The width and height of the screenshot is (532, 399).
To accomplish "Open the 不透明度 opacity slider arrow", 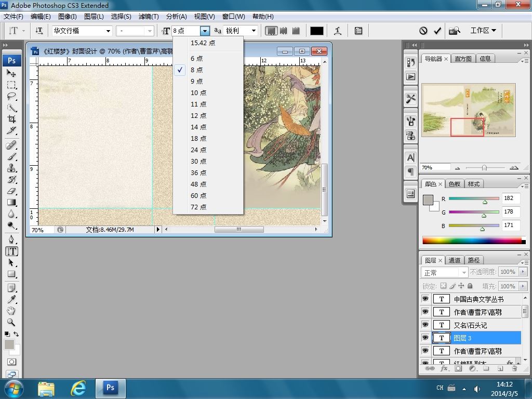I will point(523,272).
